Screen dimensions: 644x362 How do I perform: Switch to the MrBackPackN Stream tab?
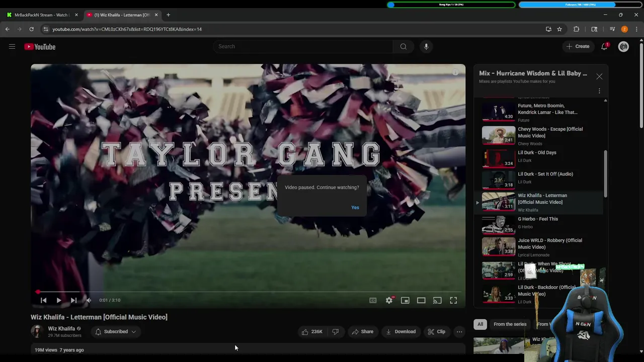tap(42, 15)
